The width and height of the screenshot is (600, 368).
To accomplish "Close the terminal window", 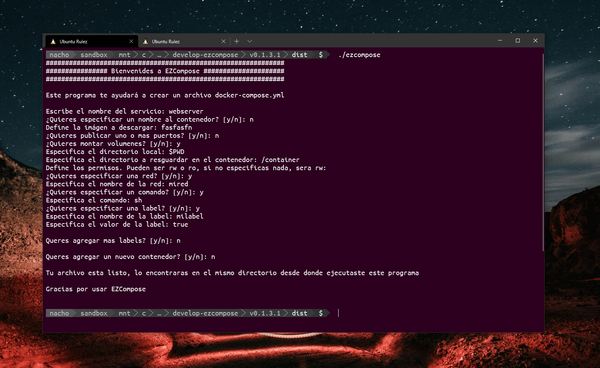I will [x=535, y=41].
